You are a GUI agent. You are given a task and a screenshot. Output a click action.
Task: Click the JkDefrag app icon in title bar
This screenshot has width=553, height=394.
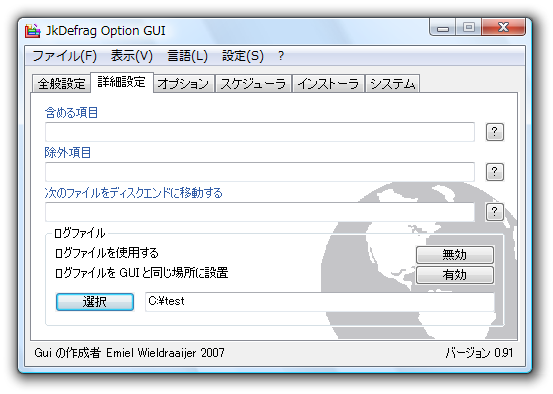(x=32, y=31)
